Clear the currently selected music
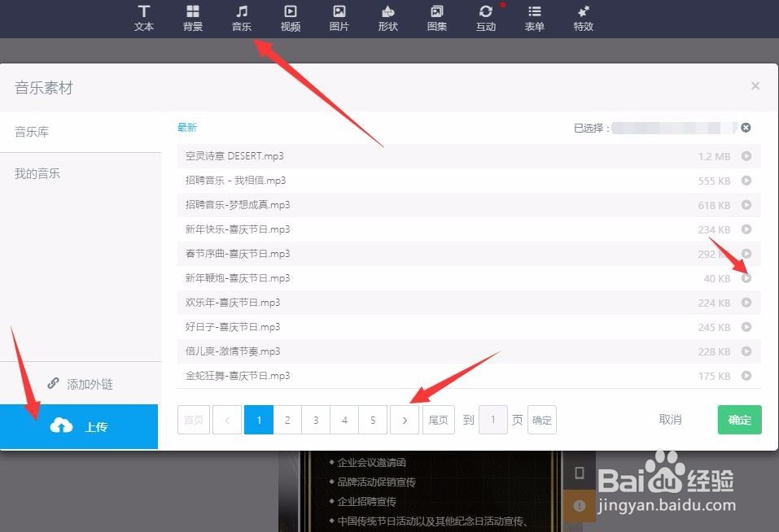779x532 pixels. pyautogui.click(x=746, y=127)
